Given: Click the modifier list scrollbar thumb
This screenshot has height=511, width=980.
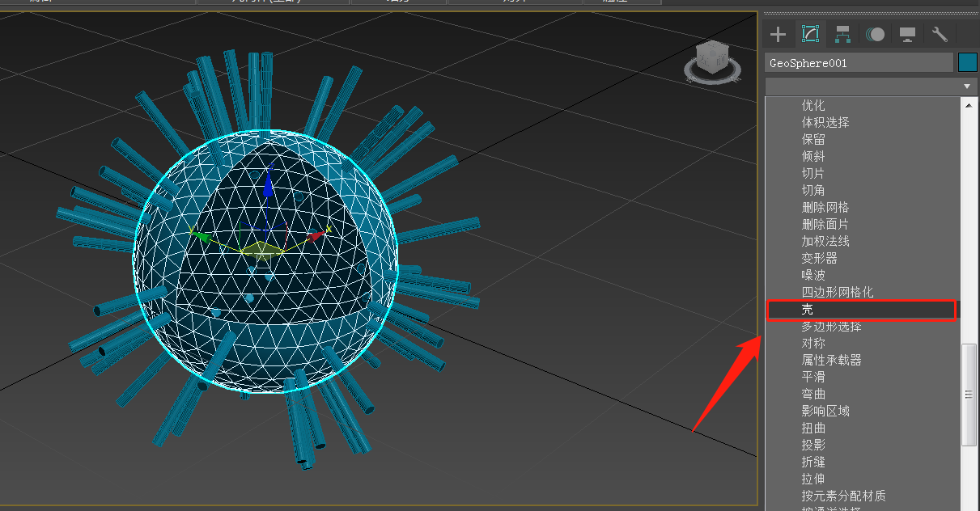Looking at the screenshot, I should [x=969, y=395].
